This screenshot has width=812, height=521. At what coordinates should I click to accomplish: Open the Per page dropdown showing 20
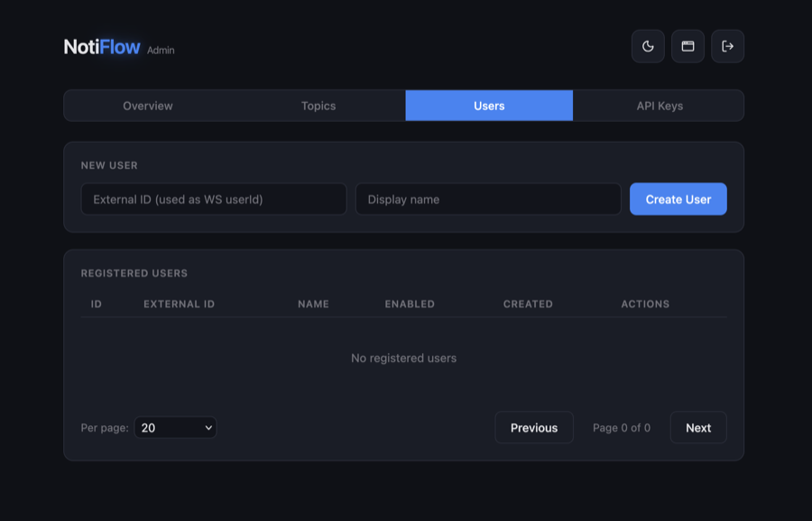(x=176, y=428)
